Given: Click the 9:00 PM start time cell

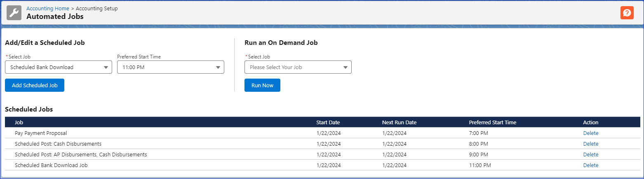Looking at the screenshot, I should (478, 155).
